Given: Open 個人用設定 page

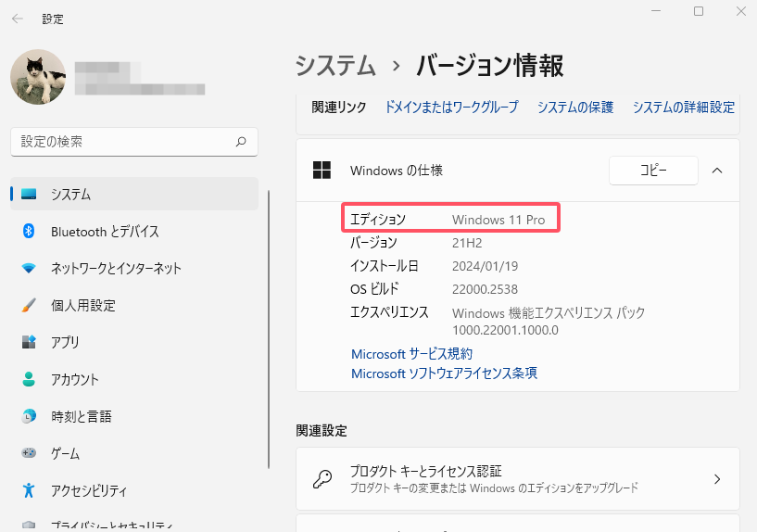Looking at the screenshot, I should coord(134,305).
